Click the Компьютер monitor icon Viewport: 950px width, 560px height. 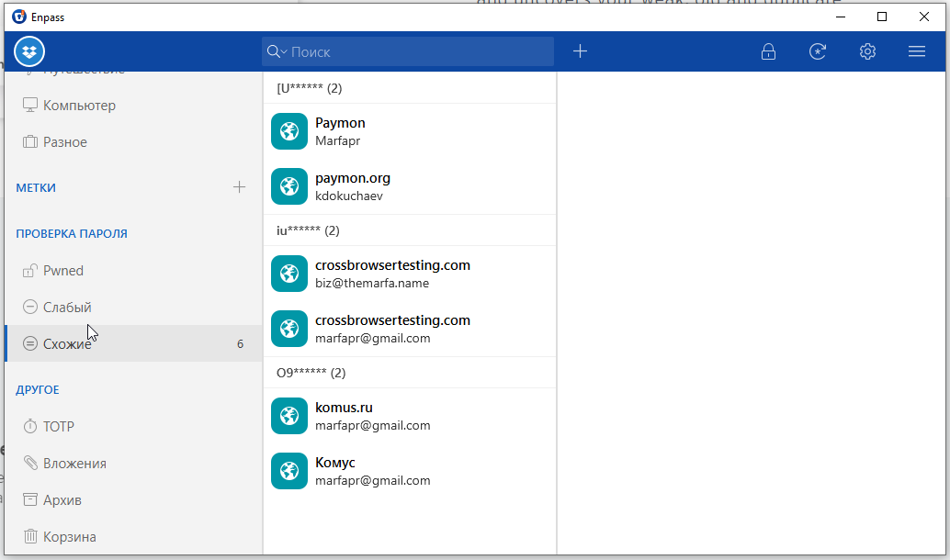(29, 106)
